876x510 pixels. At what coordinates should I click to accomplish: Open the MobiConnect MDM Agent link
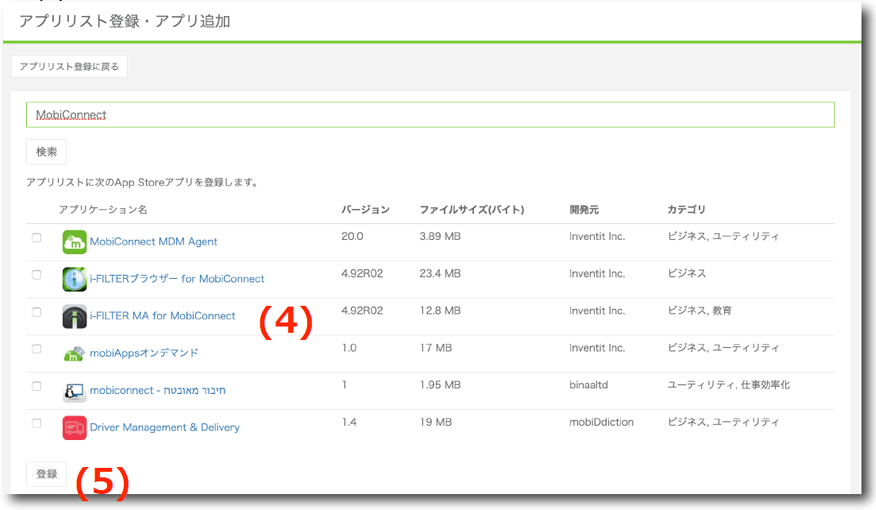(154, 241)
